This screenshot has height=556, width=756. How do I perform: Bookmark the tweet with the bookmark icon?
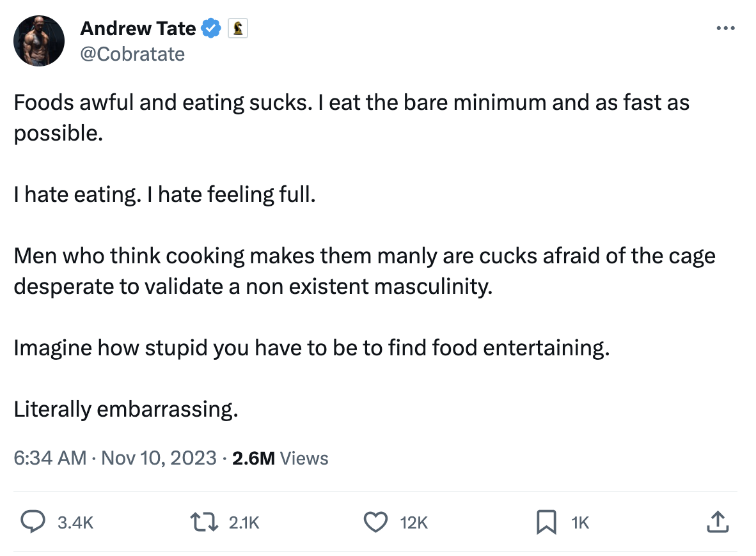[546, 523]
